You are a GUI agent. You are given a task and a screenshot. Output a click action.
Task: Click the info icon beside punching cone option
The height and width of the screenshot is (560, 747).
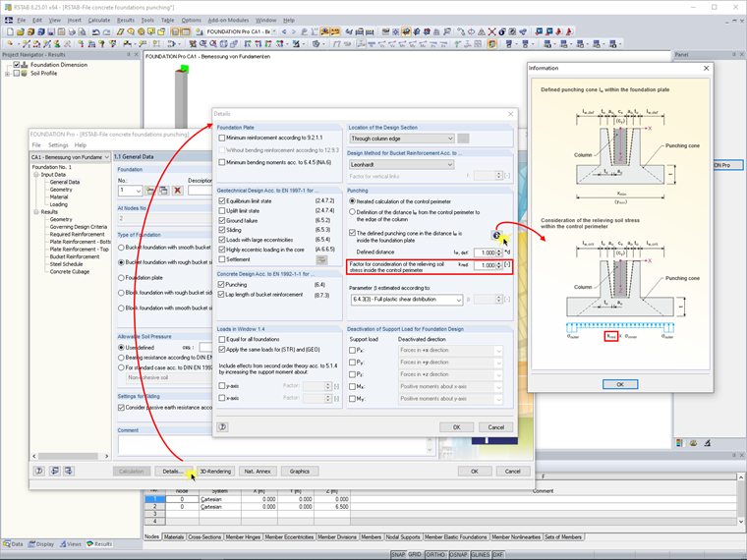[x=496, y=234]
